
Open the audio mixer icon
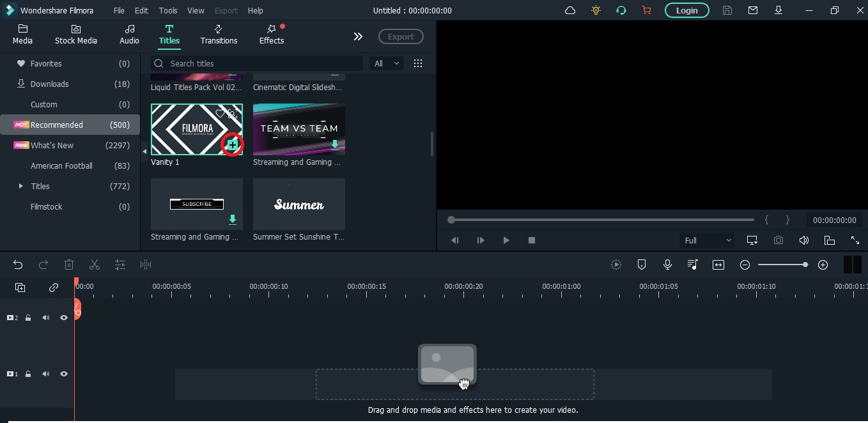693,265
